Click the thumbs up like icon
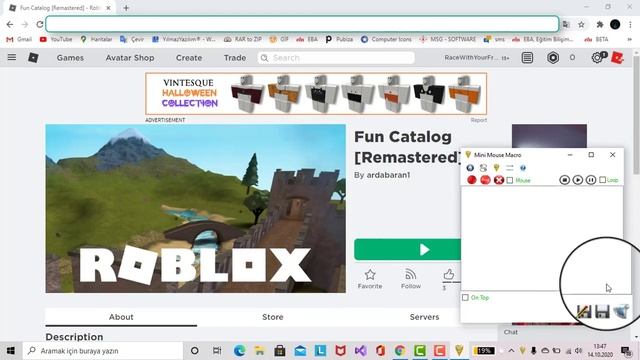Image resolution: width=640 pixels, height=360 pixels. tap(449, 274)
